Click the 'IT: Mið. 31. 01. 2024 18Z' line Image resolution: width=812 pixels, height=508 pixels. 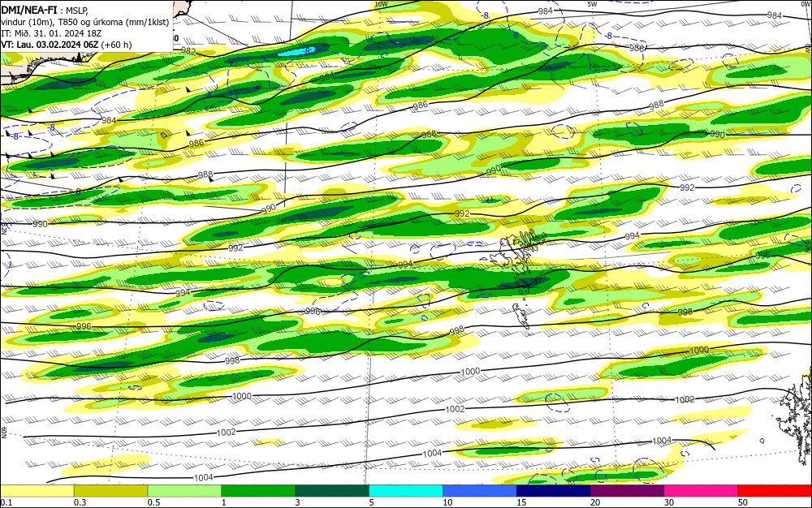tap(51, 33)
